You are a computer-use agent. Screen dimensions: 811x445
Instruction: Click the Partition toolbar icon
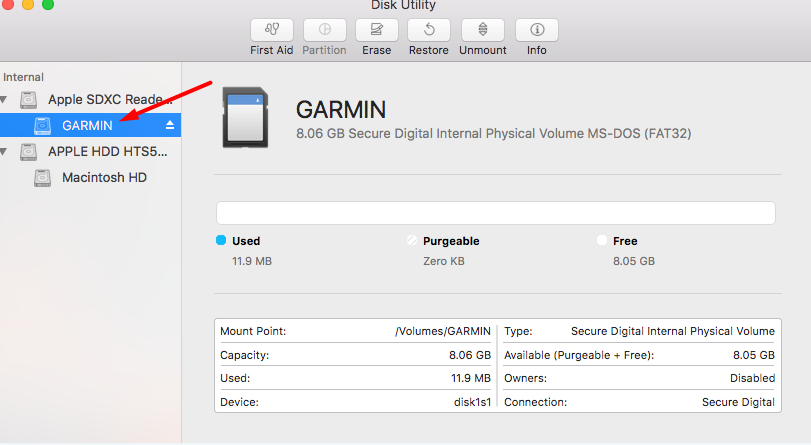[x=324, y=30]
